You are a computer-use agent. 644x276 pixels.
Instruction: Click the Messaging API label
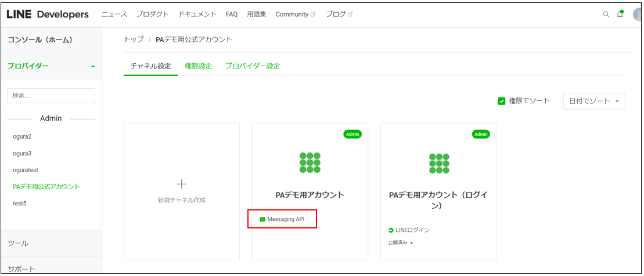[x=286, y=219]
